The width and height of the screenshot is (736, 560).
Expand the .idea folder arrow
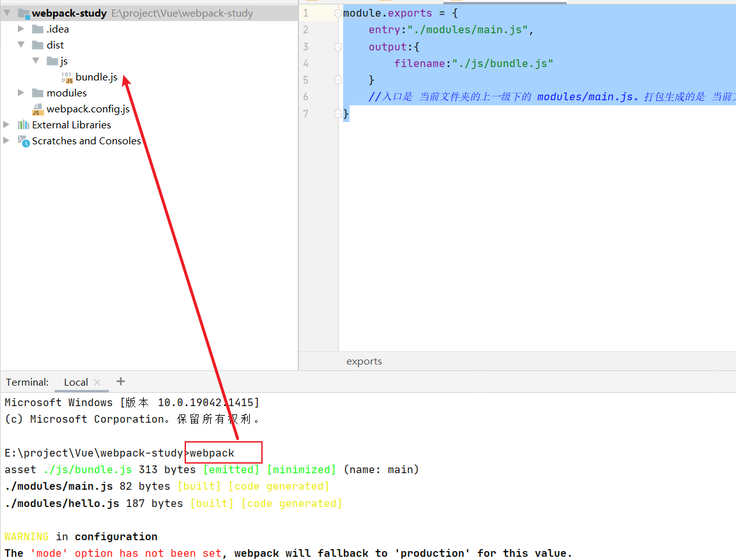(20, 29)
